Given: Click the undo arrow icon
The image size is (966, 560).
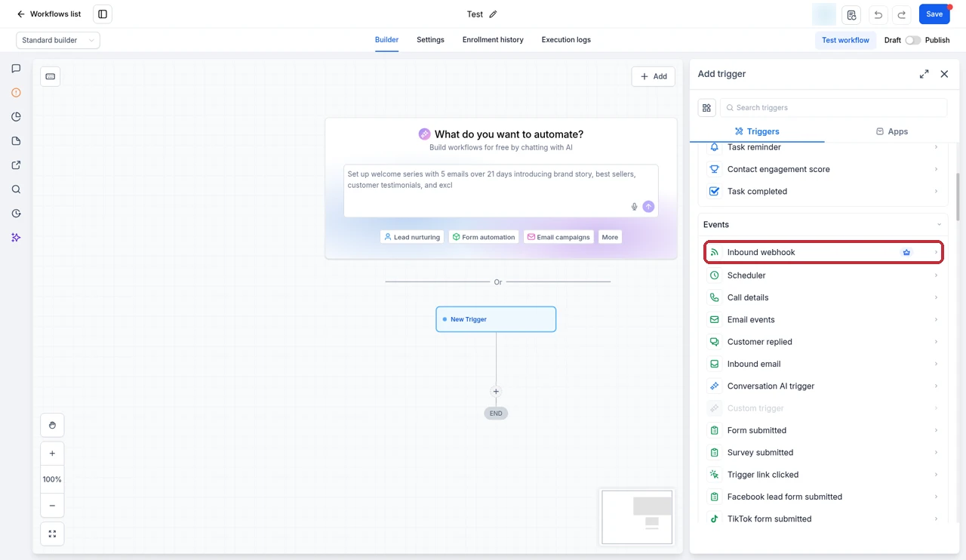Looking at the screenshot, I should (878, 14).
